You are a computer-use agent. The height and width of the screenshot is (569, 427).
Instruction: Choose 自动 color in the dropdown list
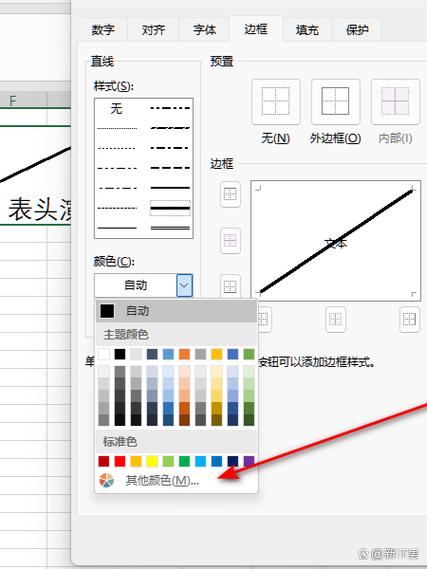[176, 311]
